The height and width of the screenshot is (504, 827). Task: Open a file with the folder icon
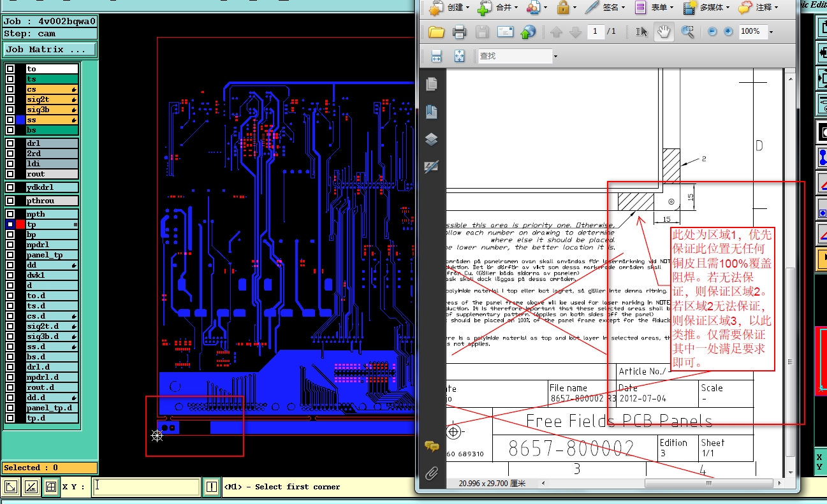[436, 32]
